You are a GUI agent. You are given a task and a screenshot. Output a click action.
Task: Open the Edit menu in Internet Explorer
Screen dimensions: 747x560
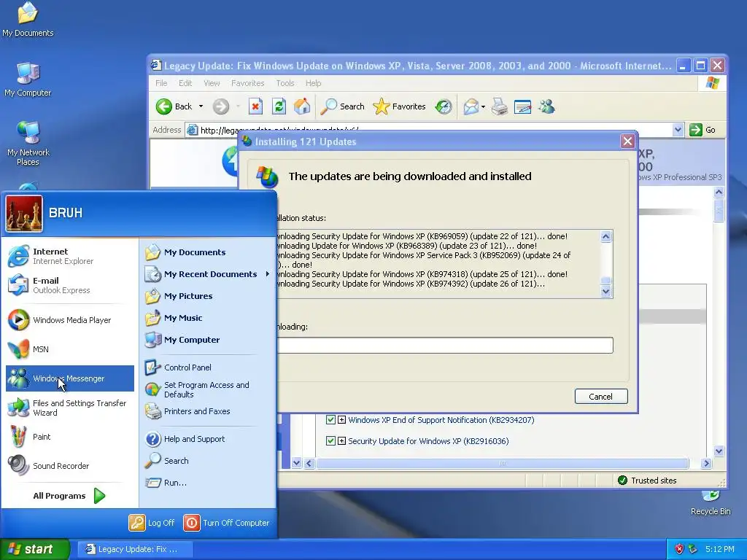(x=185, y=83)
